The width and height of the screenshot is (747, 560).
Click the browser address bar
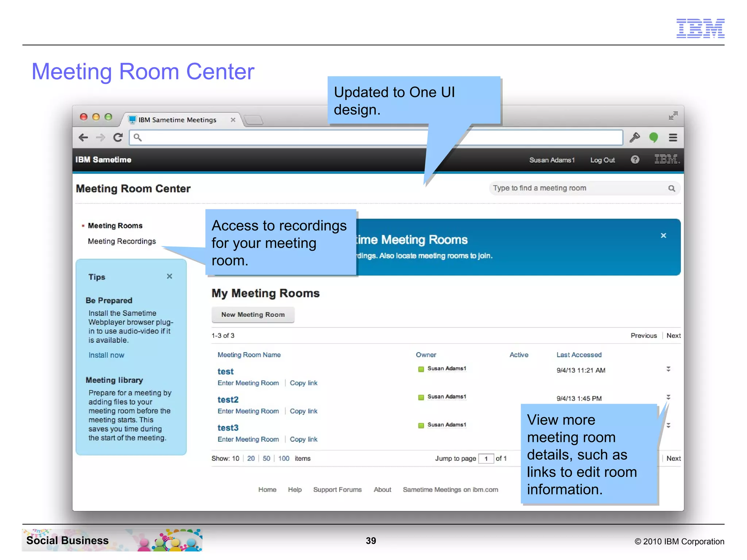pyautogui.click(x=376, y=137)
